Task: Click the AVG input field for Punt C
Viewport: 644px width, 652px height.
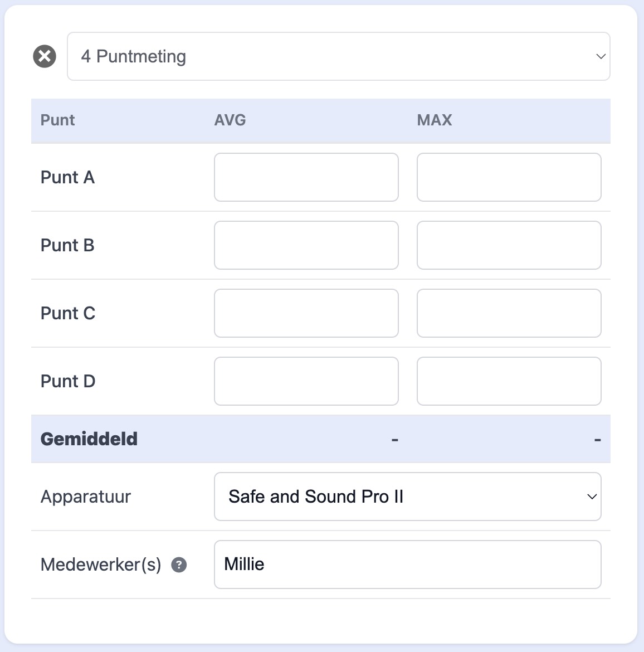Action: point(306,313)
